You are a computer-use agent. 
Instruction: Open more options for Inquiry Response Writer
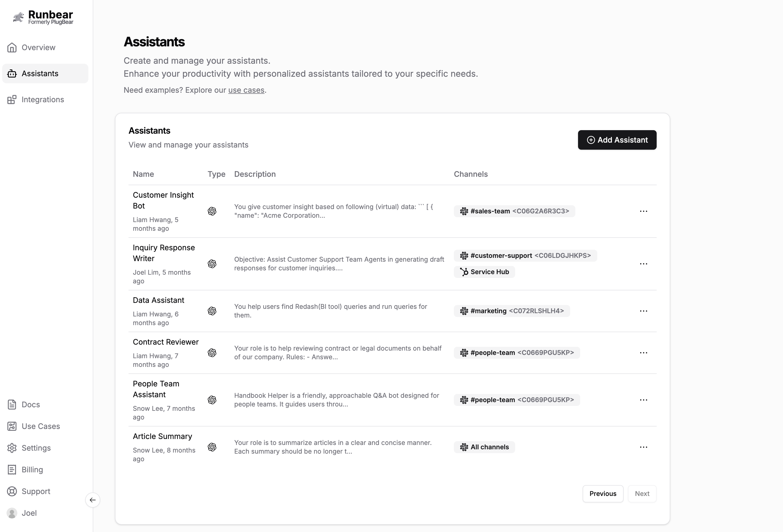(644, 264)
